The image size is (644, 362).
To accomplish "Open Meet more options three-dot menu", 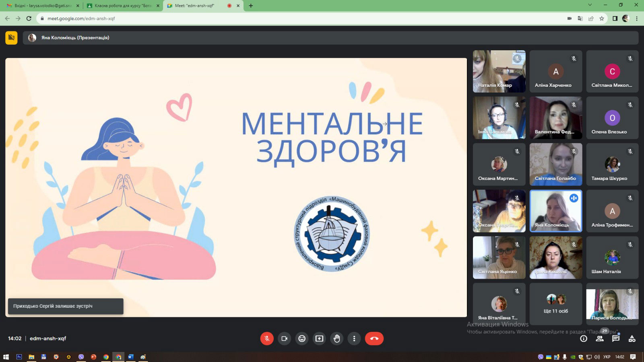I will point(354,339).
